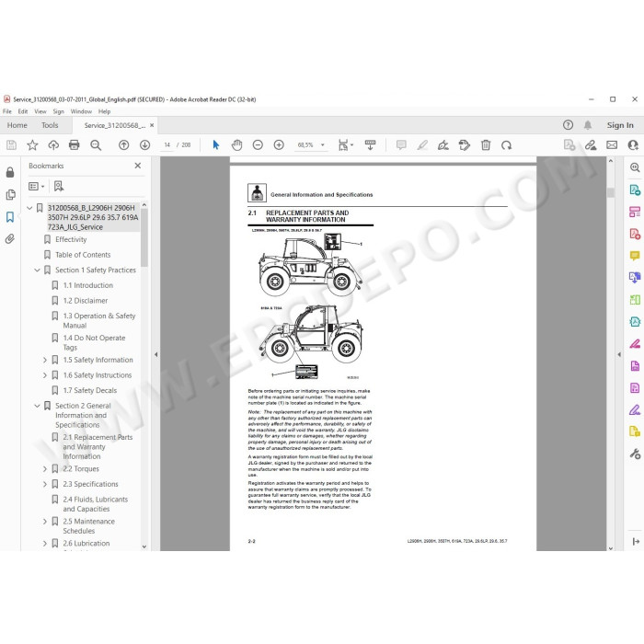Rotate the view with the rotate icon
Image resolution: width=644 pixels, height=644 pixels.
tap(506, 145)
